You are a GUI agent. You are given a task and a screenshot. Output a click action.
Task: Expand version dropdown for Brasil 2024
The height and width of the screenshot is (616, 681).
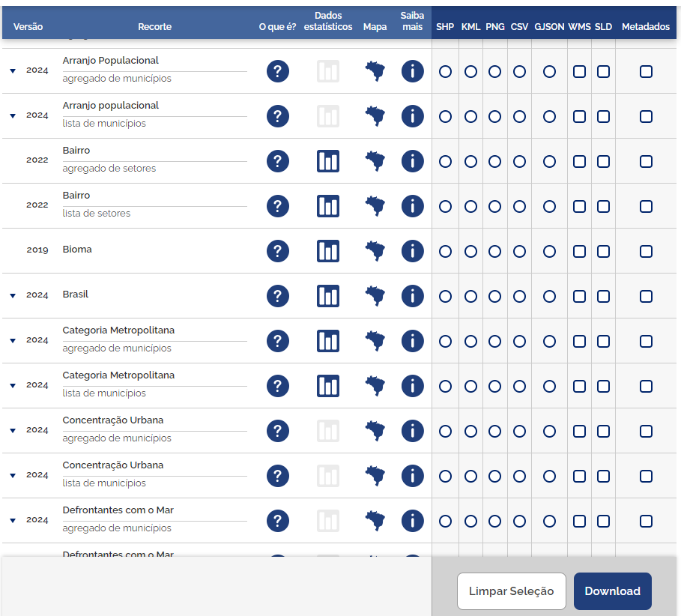(13, 295)
